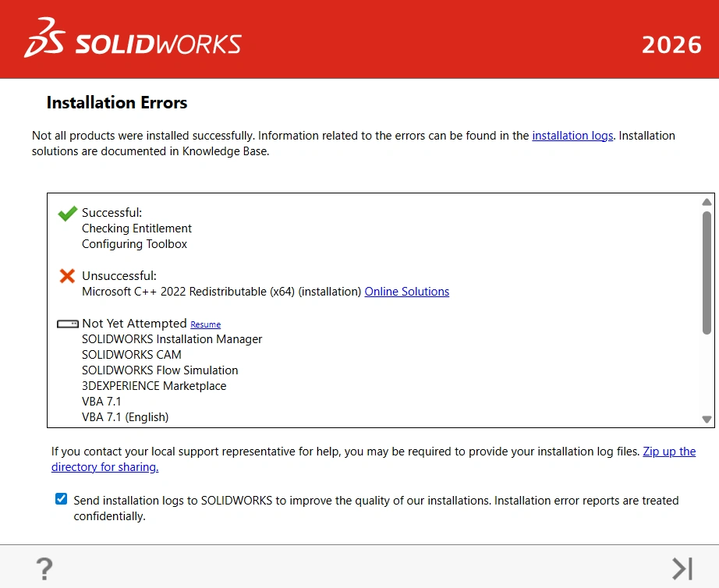Select SOLIDWORKS Flow Simulation list entry
Image resolution: width=719 pixels, height=588 pixels.
[160, 370]
